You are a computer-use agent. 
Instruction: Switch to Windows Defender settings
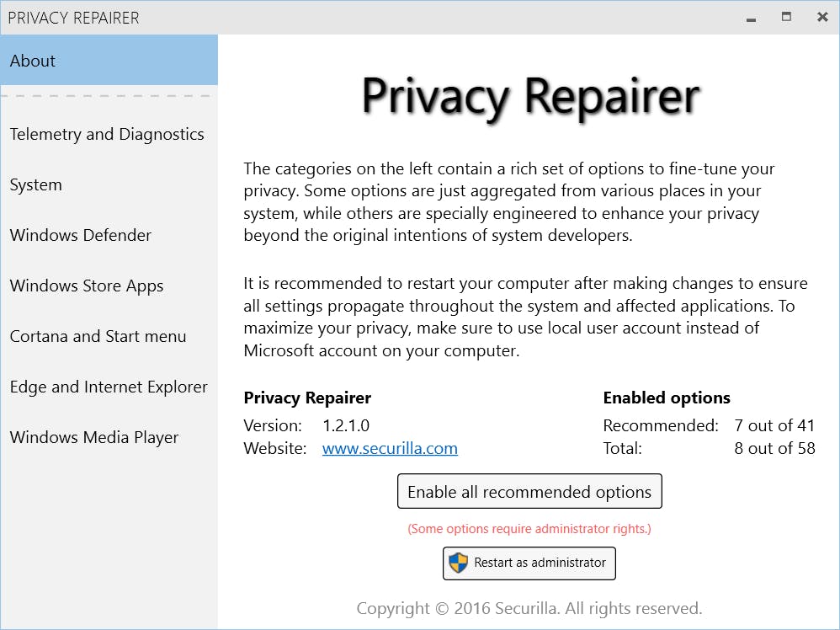(81, 235)
